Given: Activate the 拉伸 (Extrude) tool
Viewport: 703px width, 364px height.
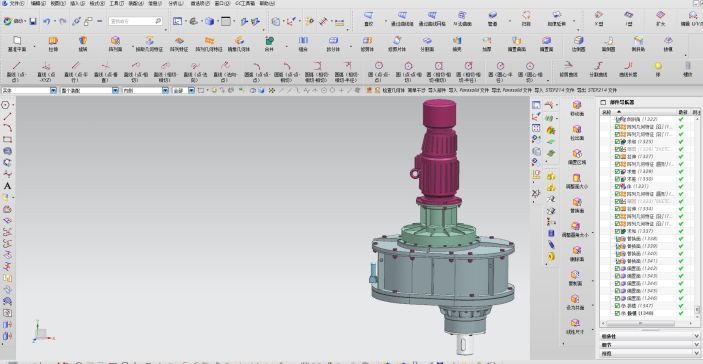Looking at the screenshot, I should pyautogui.click(x=53, y=43).
